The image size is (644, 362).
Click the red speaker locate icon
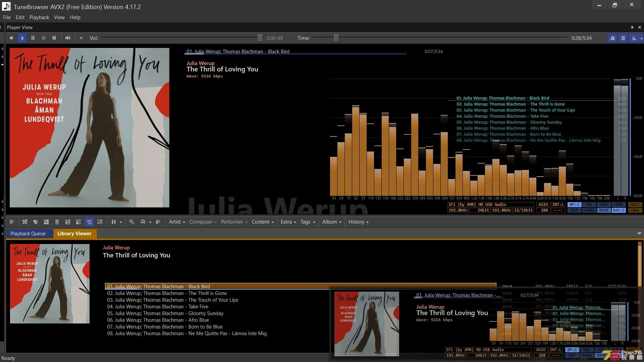coord(158,222)
